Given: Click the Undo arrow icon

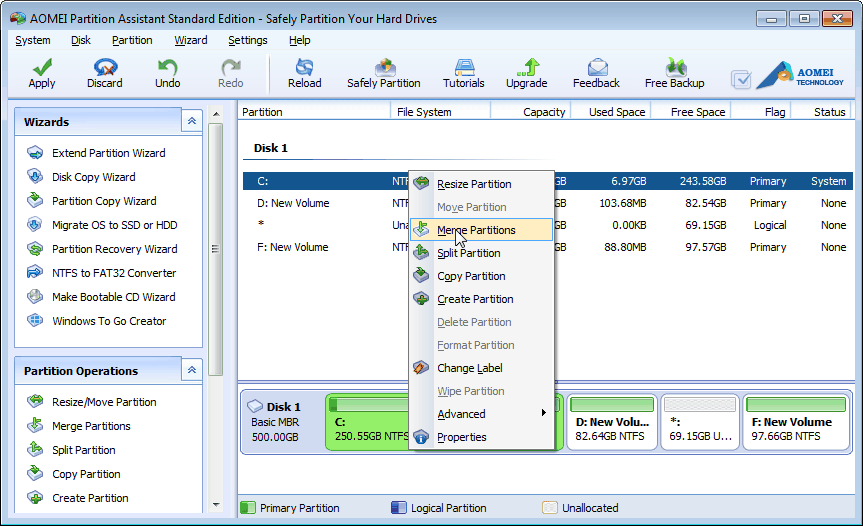Looking at the screenshot, I should pos(167,68).
